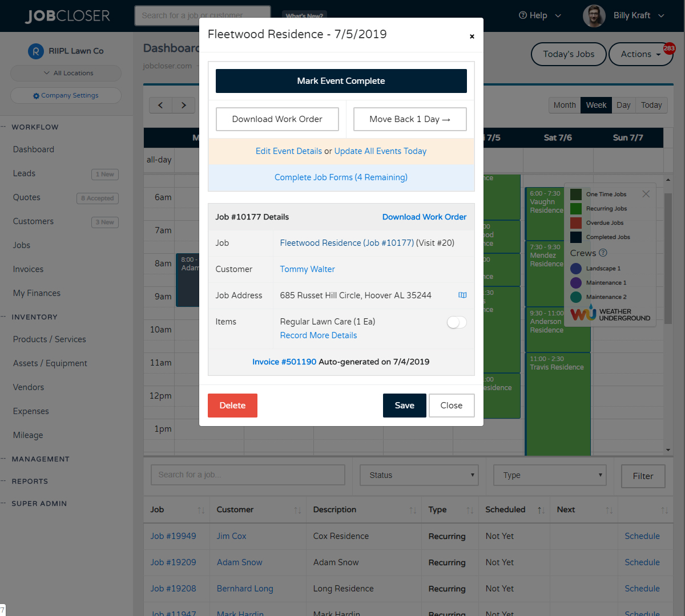Click the map icon beside job address
Screen dimensions: 685x616
click(462, 295)
